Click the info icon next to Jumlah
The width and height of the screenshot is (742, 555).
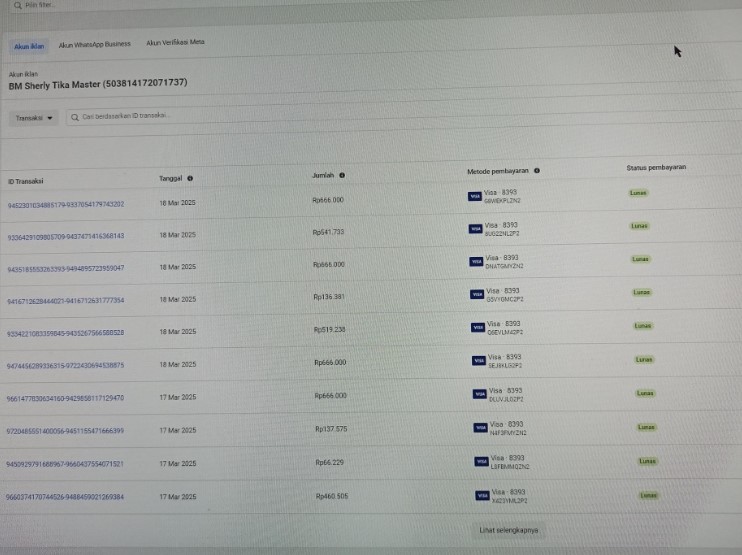pyautogui.click(x=342, y=175)
